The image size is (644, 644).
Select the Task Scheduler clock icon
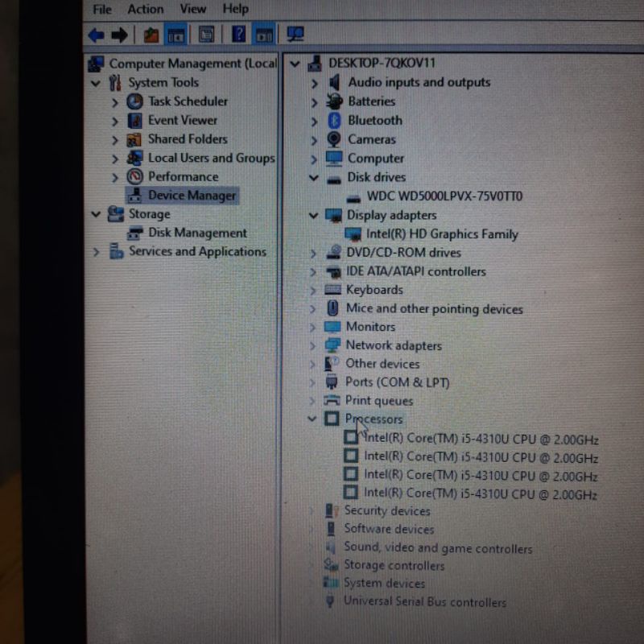[134, 101]
